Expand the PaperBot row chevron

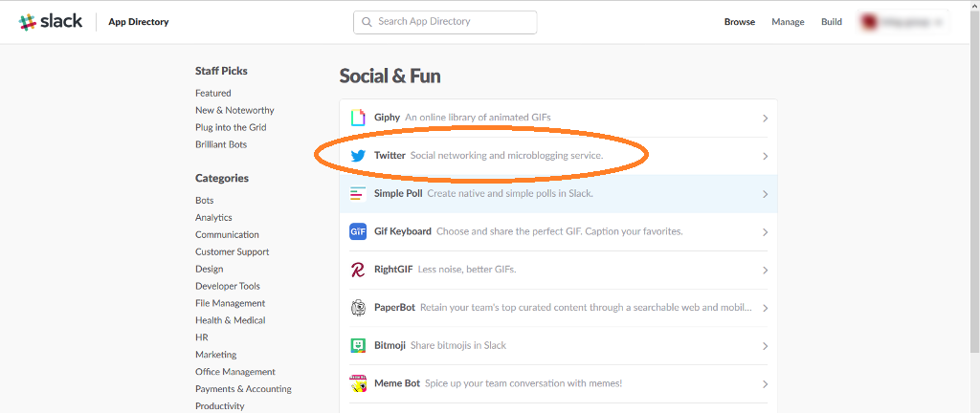tap(765, 308)
